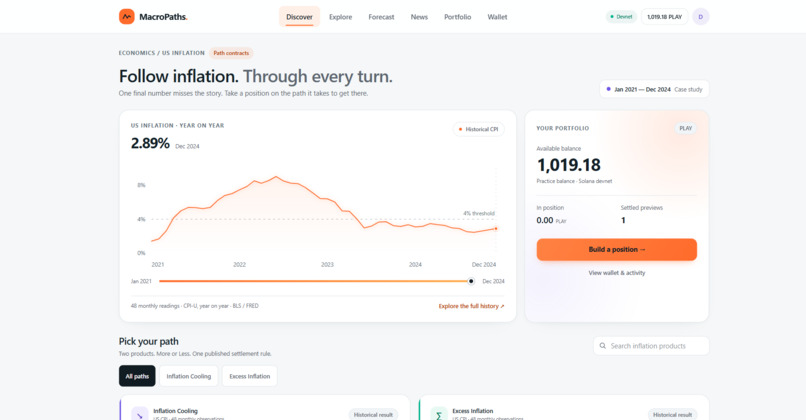Click the 2022 axis label on chart
The image size is (806, 420).
[x=240, y=265]
